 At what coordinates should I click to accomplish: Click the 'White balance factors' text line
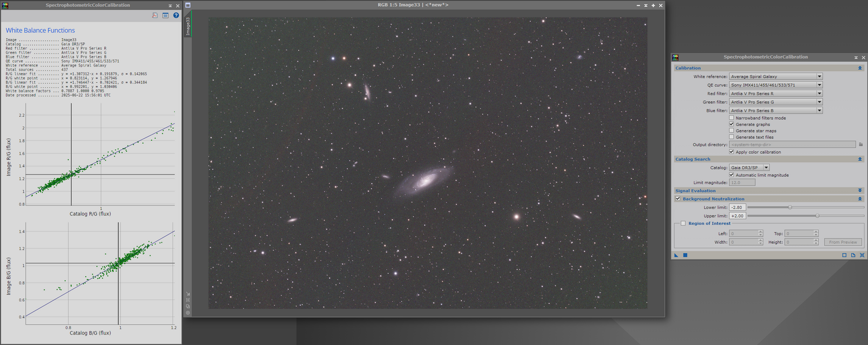(x=54, y=91)
